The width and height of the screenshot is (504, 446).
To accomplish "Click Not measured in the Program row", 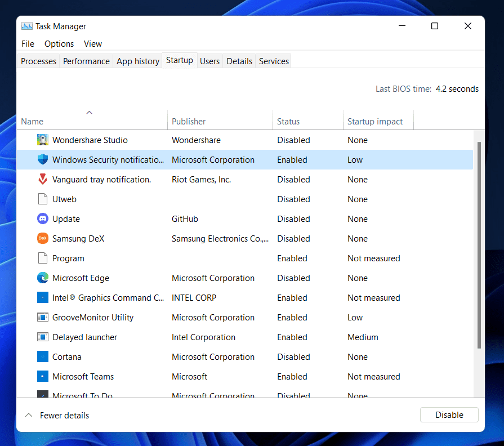I will click(x=373, y=258).
